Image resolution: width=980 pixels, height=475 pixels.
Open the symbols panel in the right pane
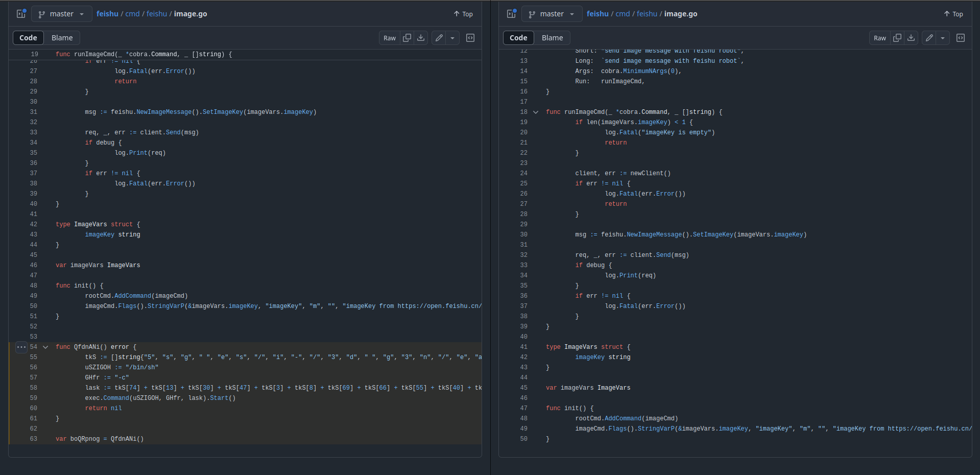pos(961,37)
